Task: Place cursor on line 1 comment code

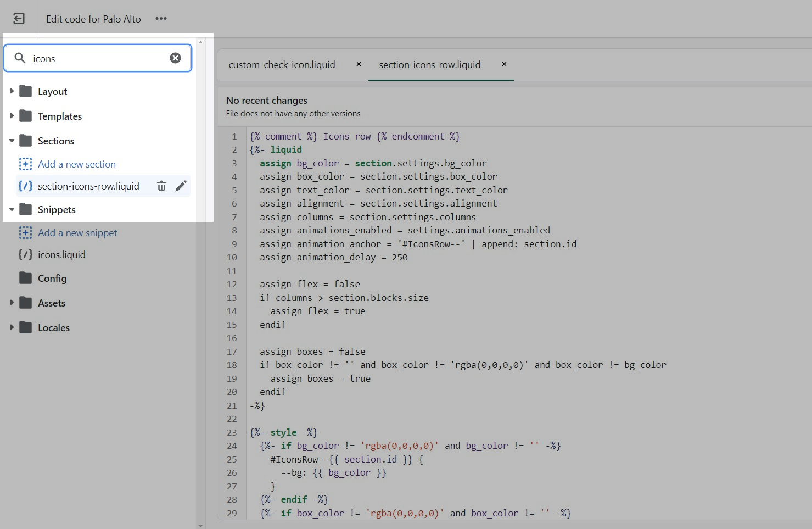Action: 355,136
